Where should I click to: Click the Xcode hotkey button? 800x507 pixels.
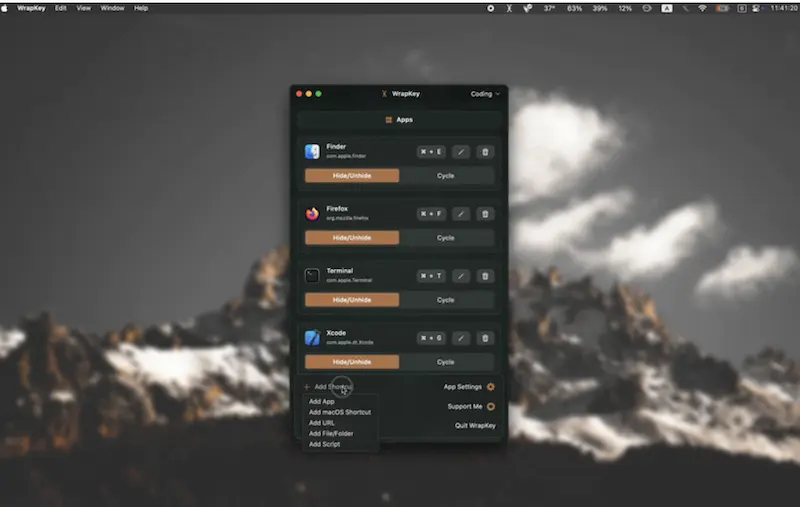431,338
